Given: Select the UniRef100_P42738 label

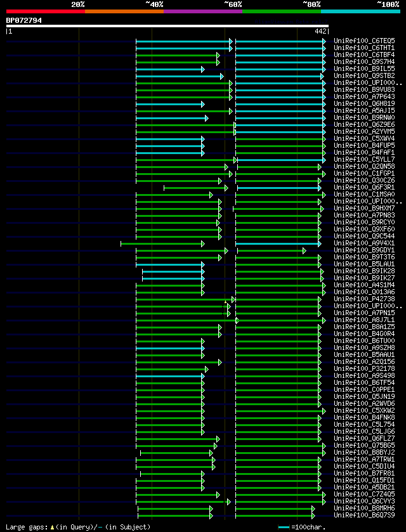Looking at the screenshot, I should point(364,299).
